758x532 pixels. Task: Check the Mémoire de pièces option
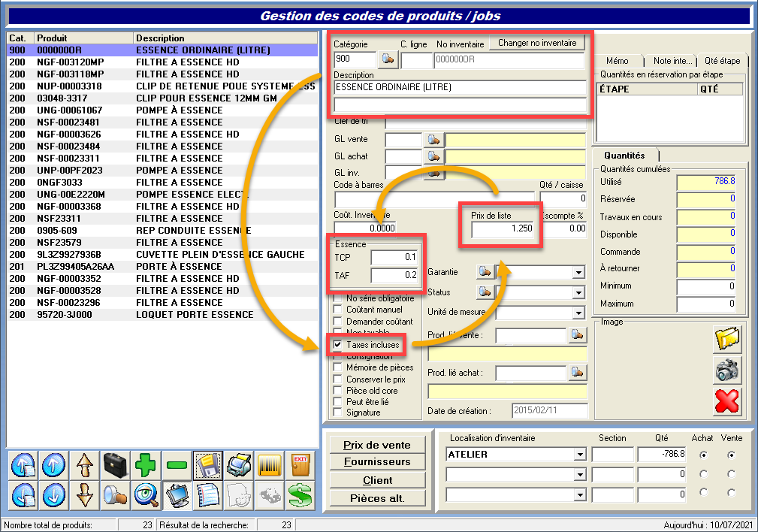point(338,367)
